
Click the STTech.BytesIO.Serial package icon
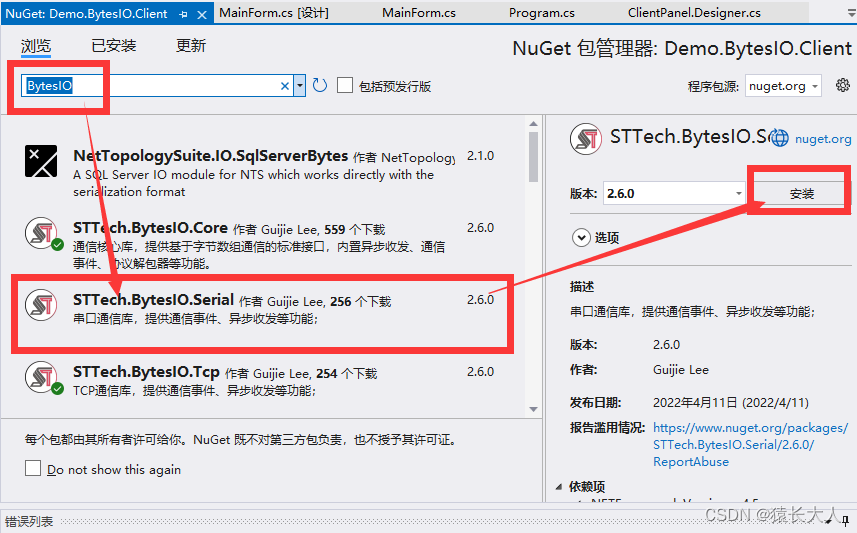pyautogui.click(x=41, y=305)
